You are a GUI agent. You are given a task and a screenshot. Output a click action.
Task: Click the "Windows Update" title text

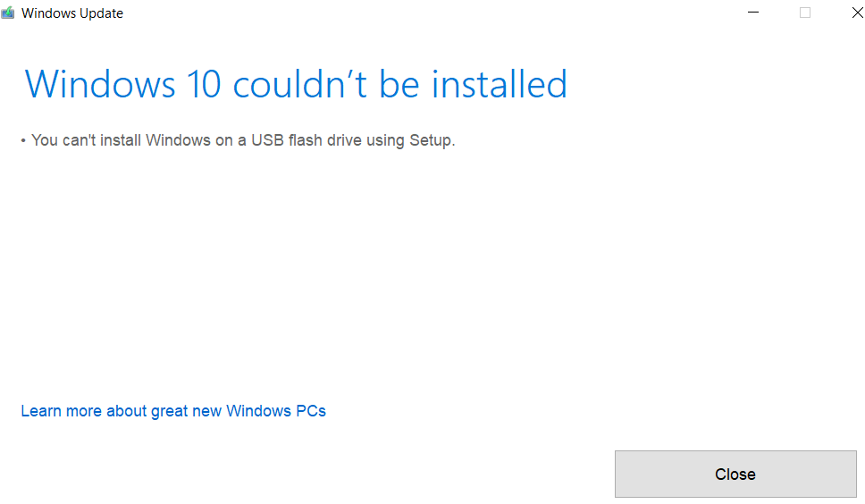pyautogui.click(x=72, y=13)
